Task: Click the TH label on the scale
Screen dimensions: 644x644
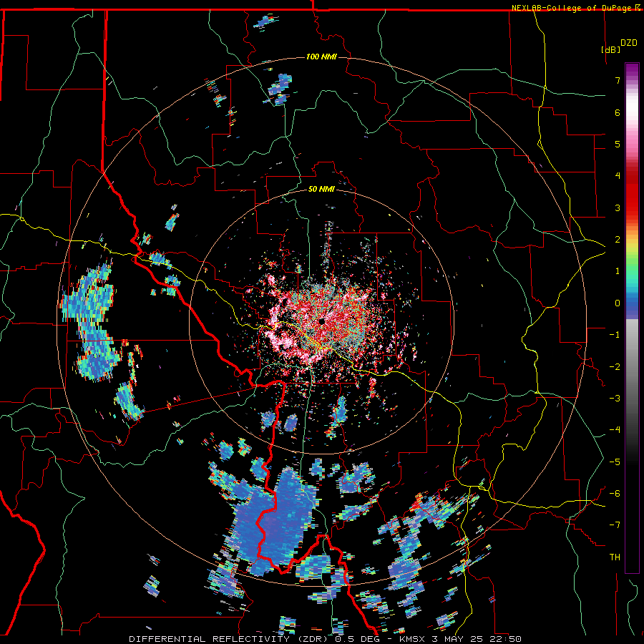Action: [615, 557]
